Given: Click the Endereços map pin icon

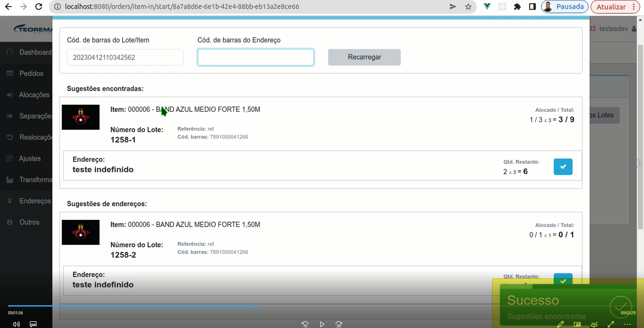Looking at the screenshot, I should (10, 201).
